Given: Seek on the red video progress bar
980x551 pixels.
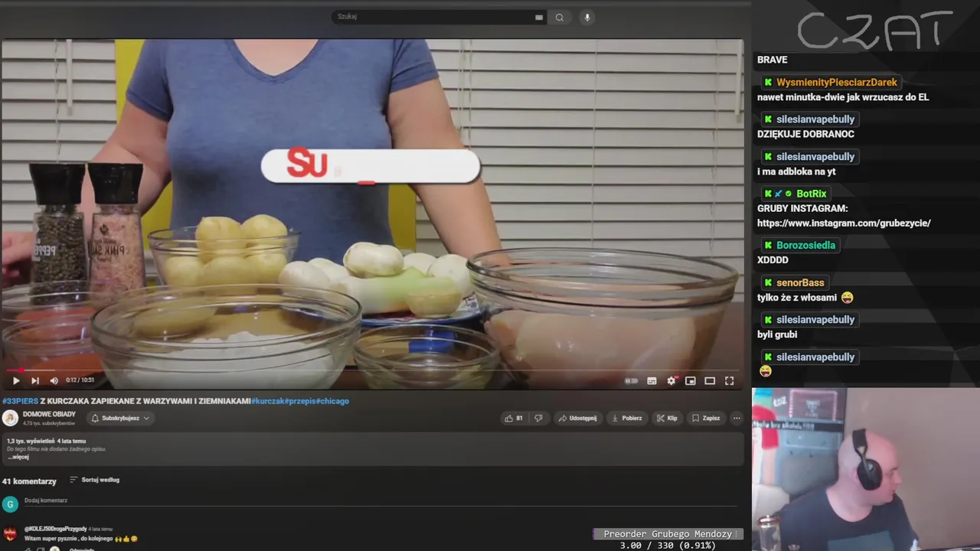Looking at the screenshot, I should (372, 370).
